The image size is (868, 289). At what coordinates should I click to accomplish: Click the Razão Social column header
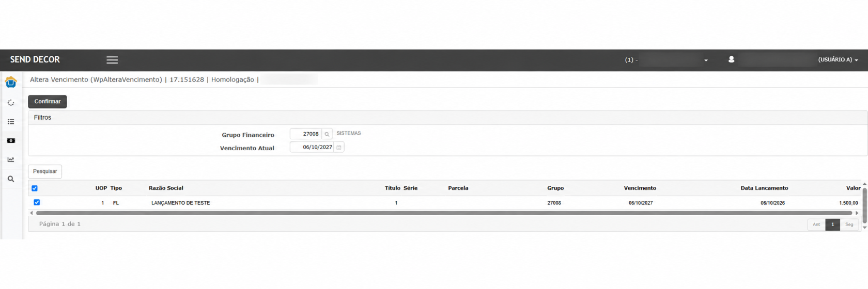[x=166, y=188]
